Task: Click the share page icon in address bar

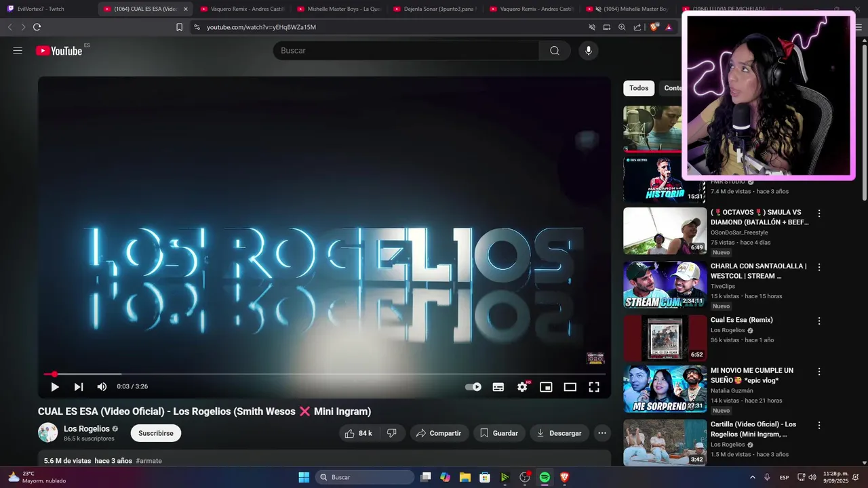Action: (x=637, y=27)
